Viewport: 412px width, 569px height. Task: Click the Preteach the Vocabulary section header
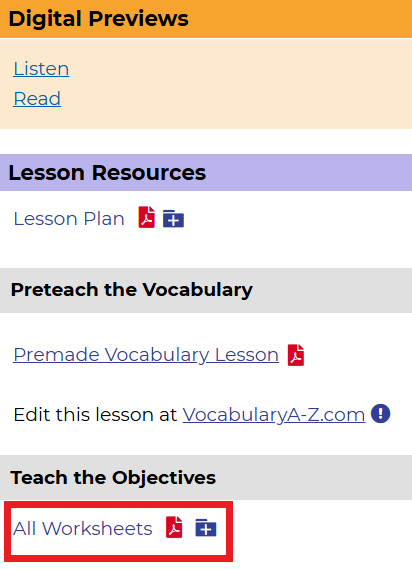tap(206, 290)
